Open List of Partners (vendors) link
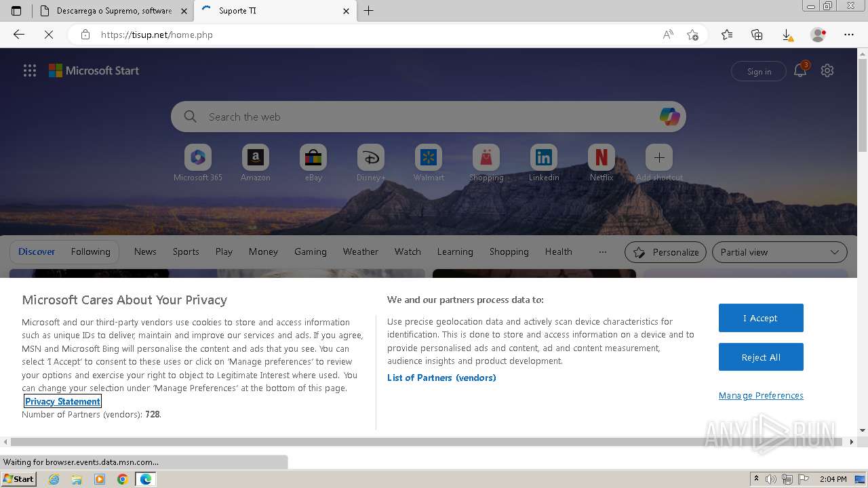868x488 pixels. coord(441,378)
